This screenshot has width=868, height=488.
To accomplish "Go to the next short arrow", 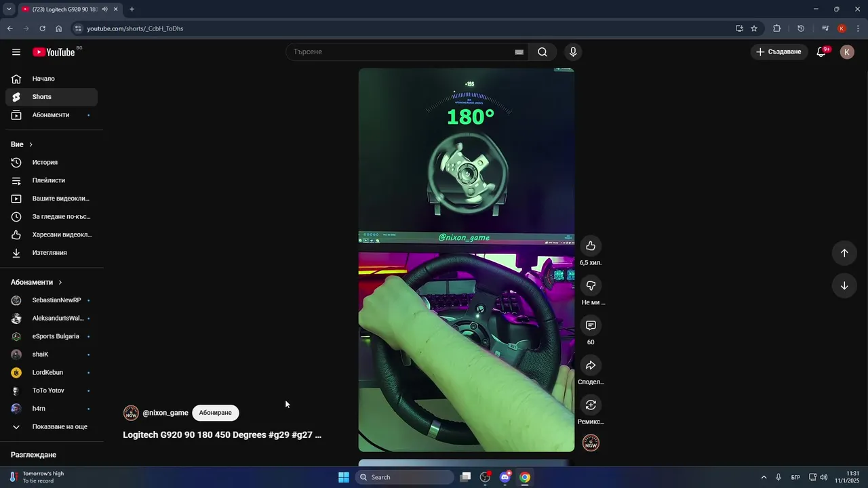I will [x=844, y=286].
